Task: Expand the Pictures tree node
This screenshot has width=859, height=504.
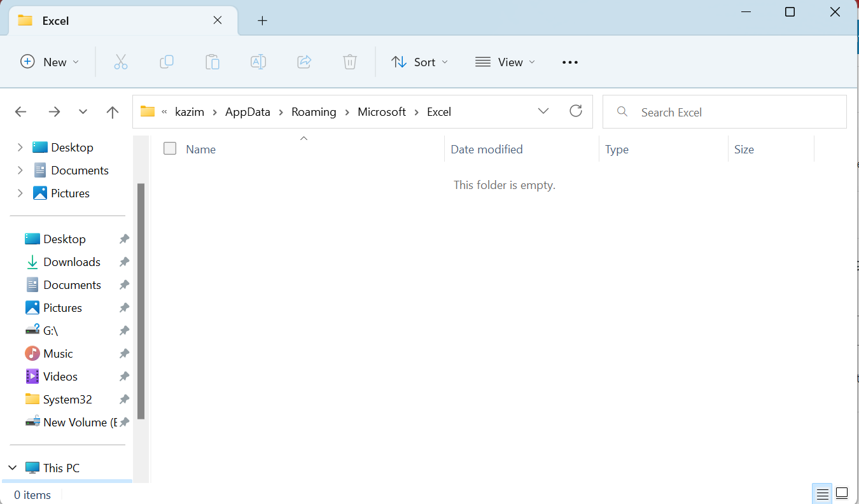Action: coord(20,193)
